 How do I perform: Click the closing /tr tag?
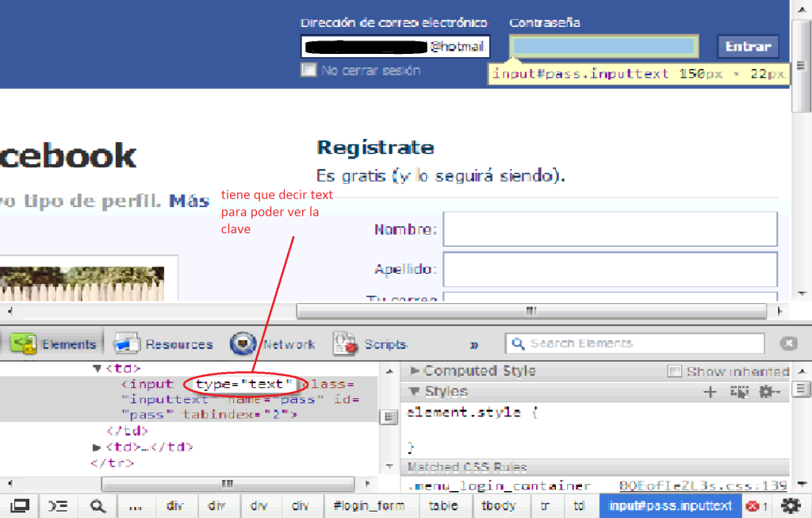pyautogui.click(x=112, y=463)
